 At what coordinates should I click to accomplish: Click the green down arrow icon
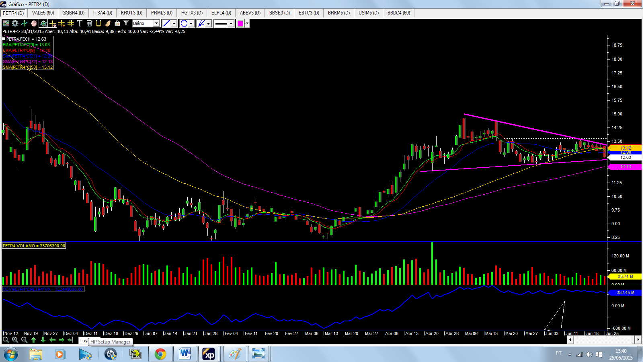(43, 340)
